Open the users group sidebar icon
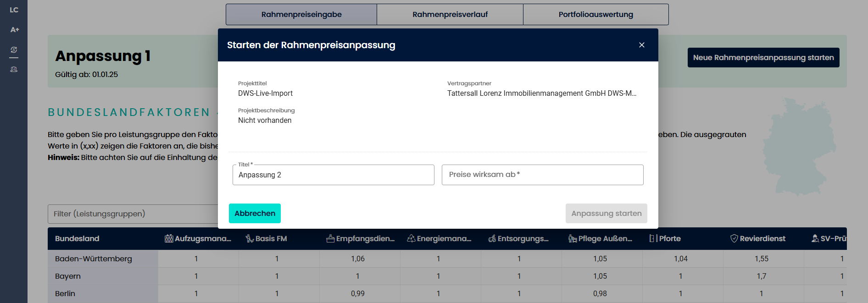Screen dimensions: 868x303 (14, 69)
